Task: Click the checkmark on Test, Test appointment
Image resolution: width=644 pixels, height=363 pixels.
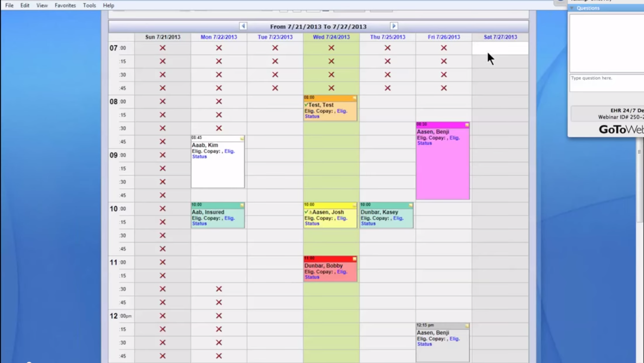Action: coord(306,105)
